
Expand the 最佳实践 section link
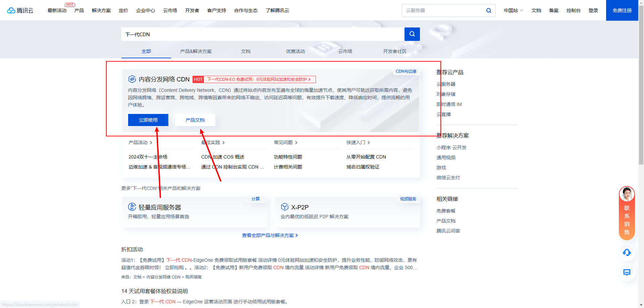point(213,142)
